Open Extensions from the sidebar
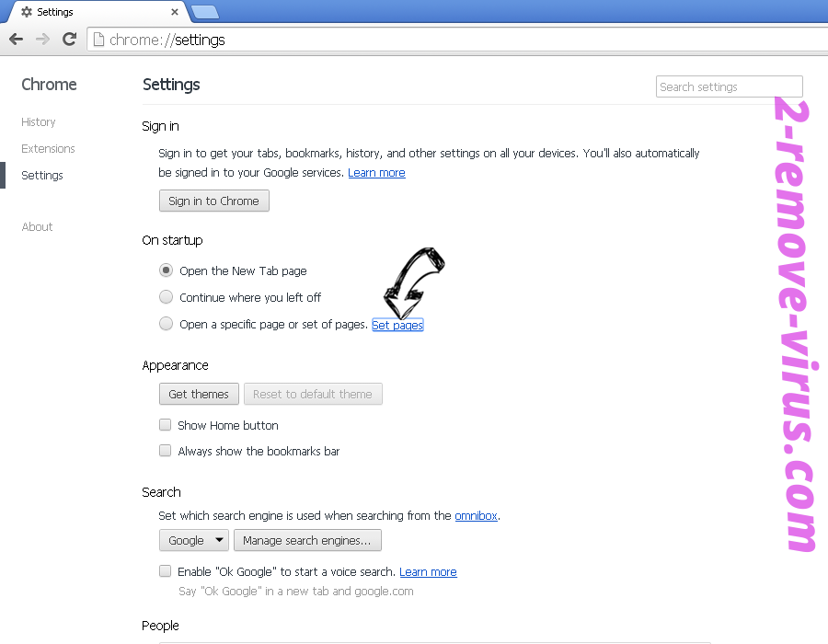This screenshot has width=828, height=644. [48, 149]
